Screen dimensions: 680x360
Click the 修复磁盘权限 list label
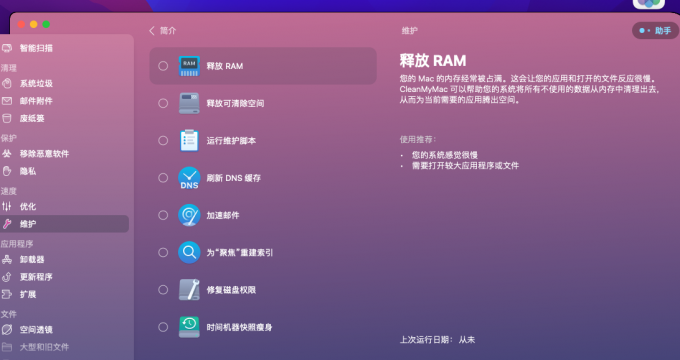[x=231, y=290]
